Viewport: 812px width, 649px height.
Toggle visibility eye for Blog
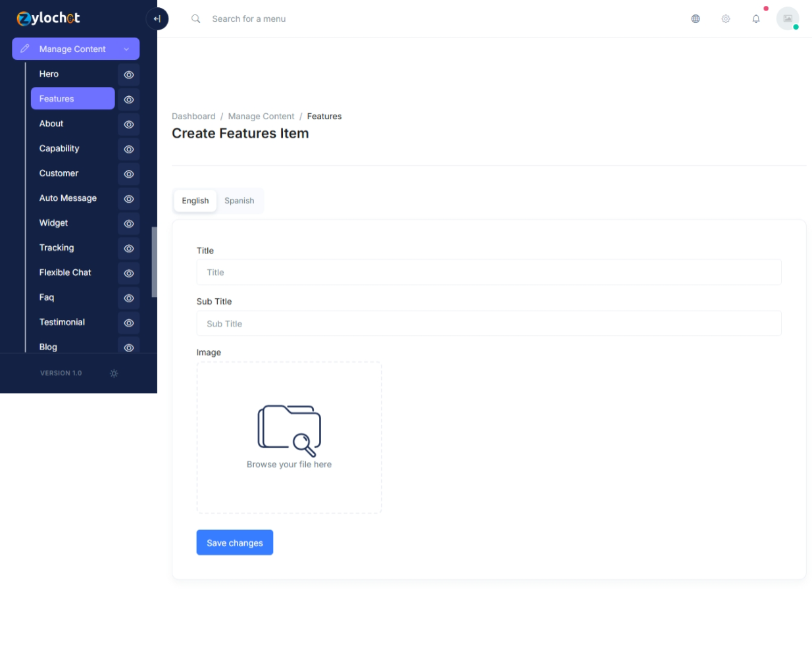coord(129,346)
